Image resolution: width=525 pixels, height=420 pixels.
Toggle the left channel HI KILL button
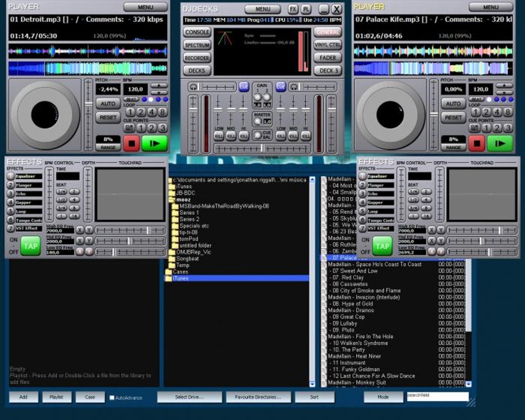pos(244,136)
